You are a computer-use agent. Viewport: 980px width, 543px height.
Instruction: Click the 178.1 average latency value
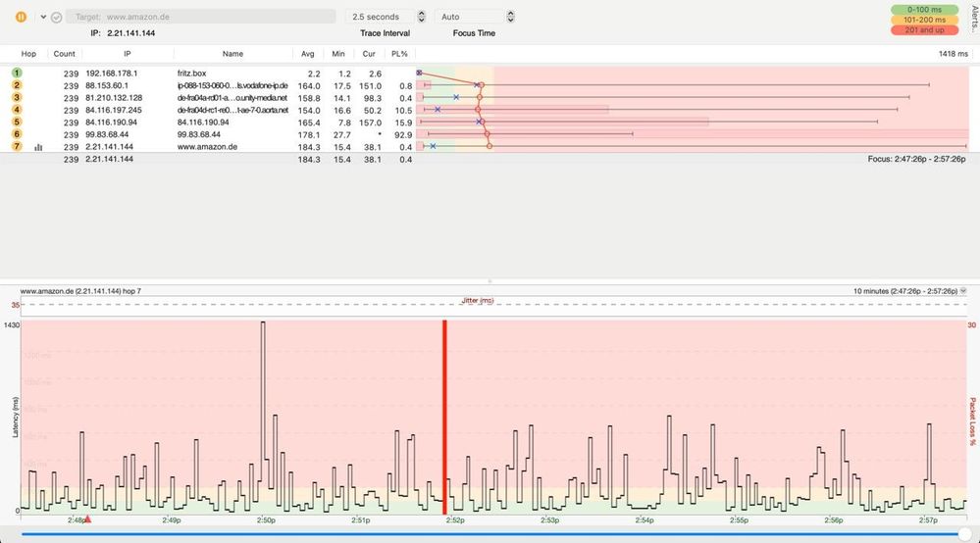[x=309, y=135]
